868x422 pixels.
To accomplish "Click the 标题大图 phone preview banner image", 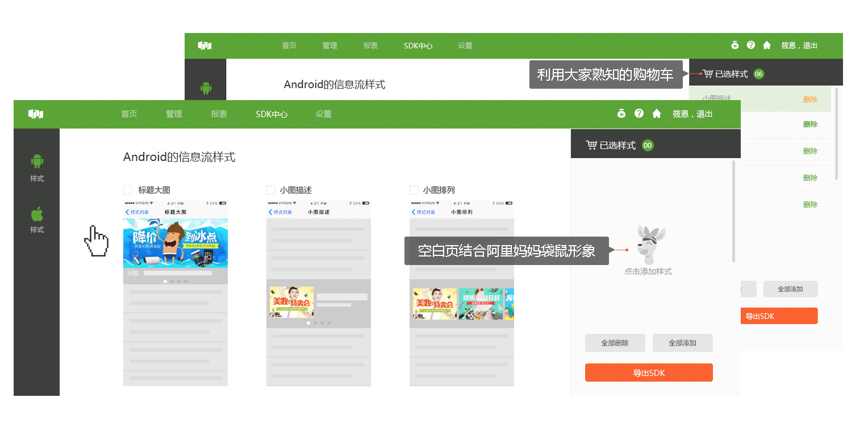I will (176, 243).
